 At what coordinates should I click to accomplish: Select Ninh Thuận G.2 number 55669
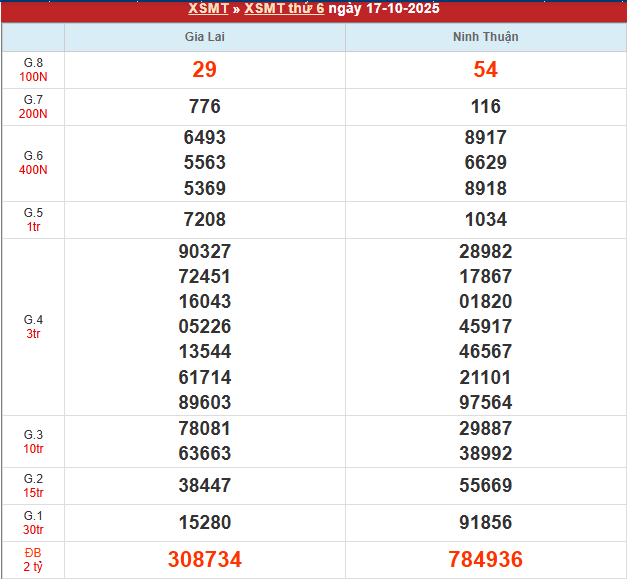pos(485,486)
